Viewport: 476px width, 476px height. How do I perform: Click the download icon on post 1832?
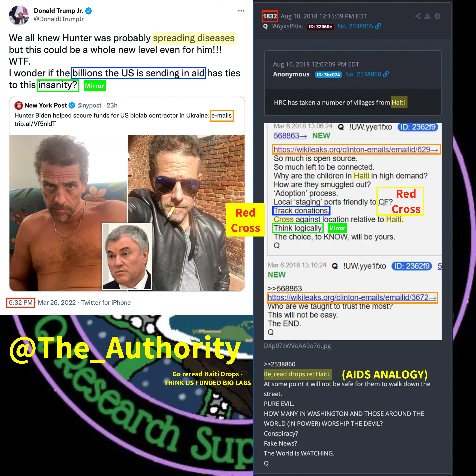coord(427,16)
